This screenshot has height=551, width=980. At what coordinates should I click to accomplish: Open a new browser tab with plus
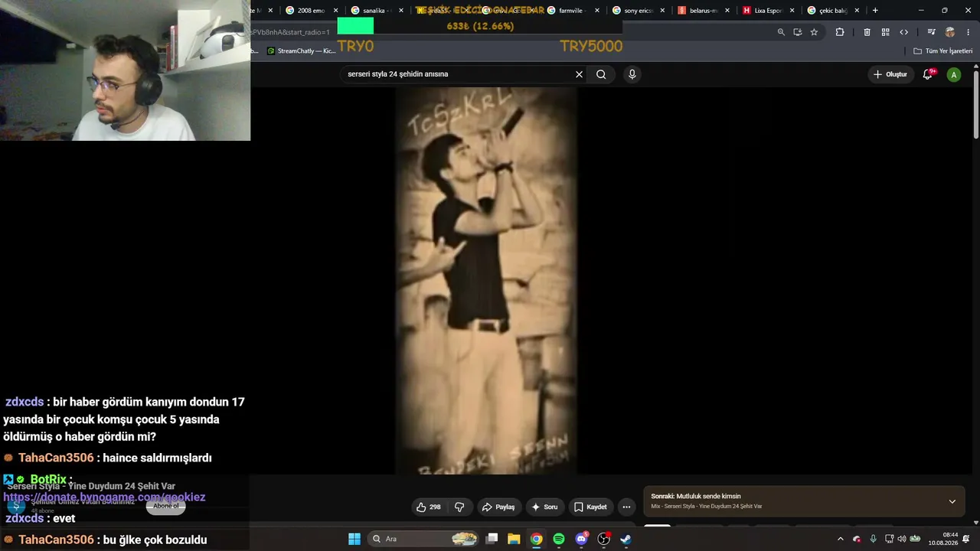point(875,11)
